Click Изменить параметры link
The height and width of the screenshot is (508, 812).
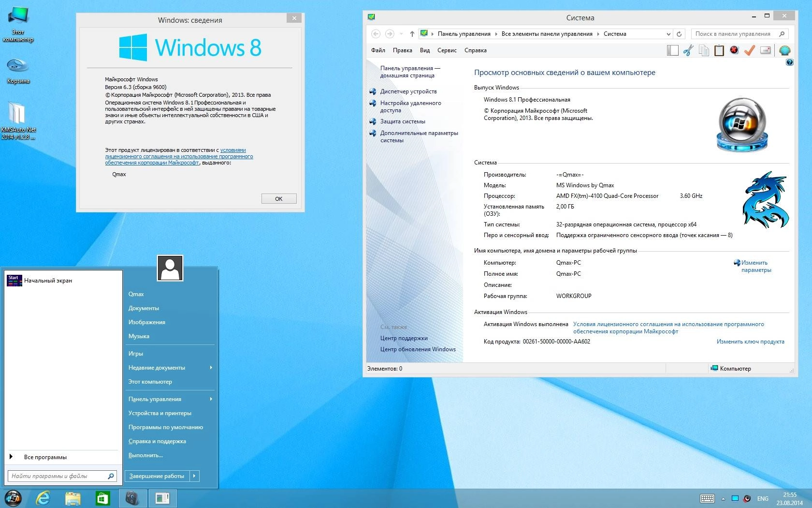coord(756,266)
